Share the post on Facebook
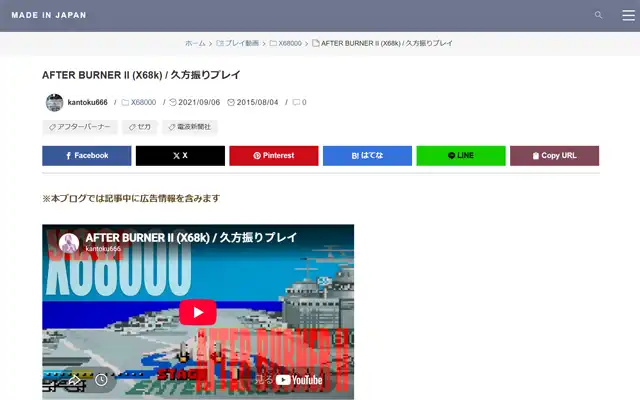The image size is (640, 400). tap(87, 156)
